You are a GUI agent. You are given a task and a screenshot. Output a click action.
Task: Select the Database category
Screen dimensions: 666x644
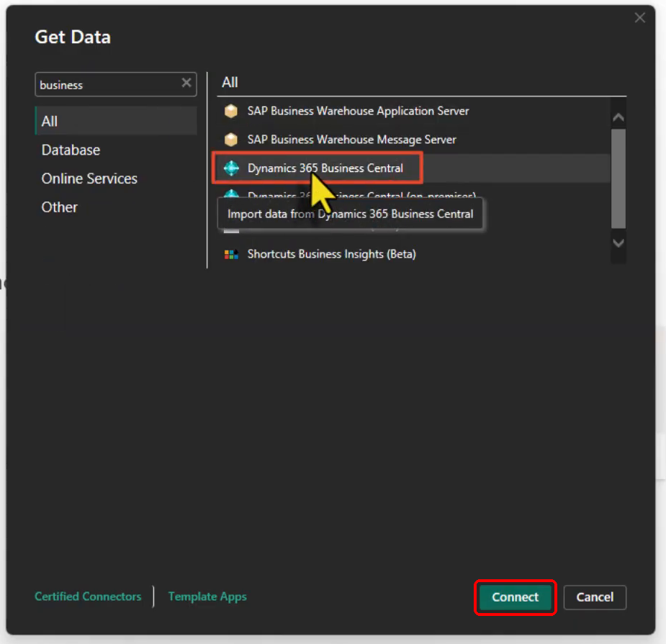pyautogui.click(x=71, y=150)
